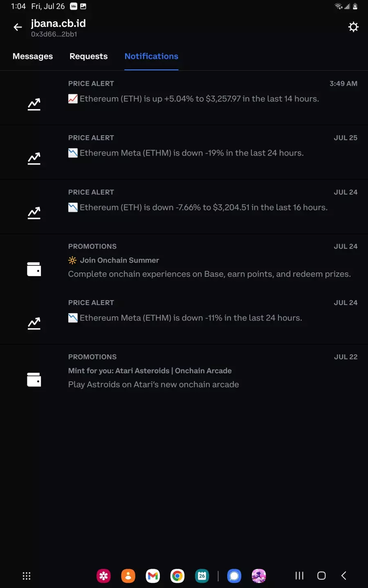The height and width of the screenshot is (588, 368).
Task: Switch to the Requests tab
Action: click(89, 56)
